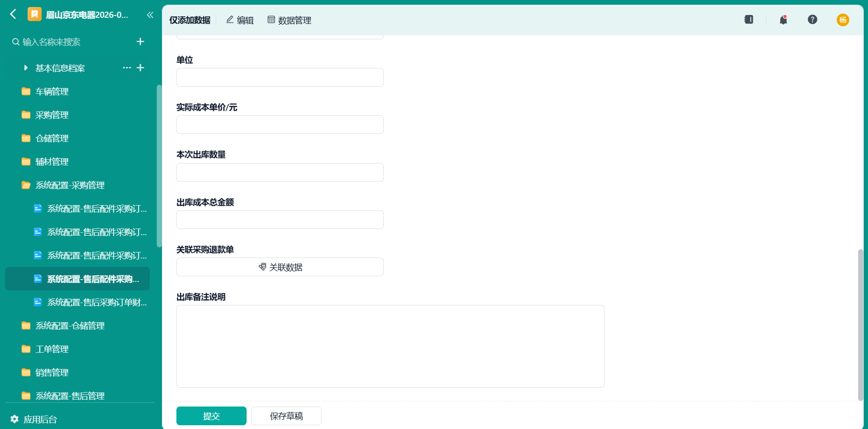This screenshot has height=429, width=868.
Task: Collapse sidebar with double chevron icon
Action: point(150,15)
